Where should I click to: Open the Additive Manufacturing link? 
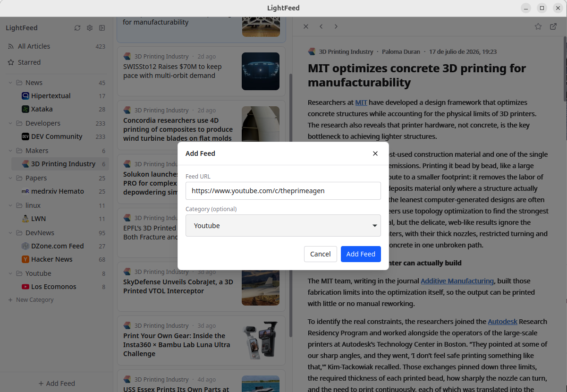pos(457,281)
